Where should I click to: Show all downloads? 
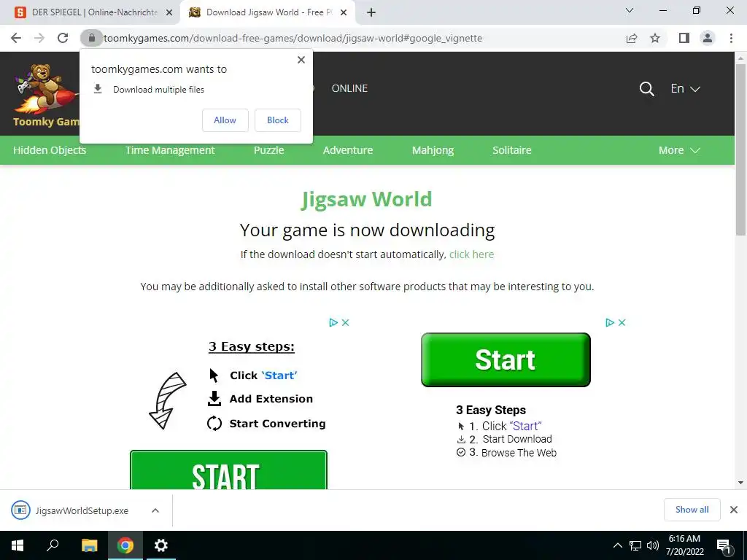692,510
